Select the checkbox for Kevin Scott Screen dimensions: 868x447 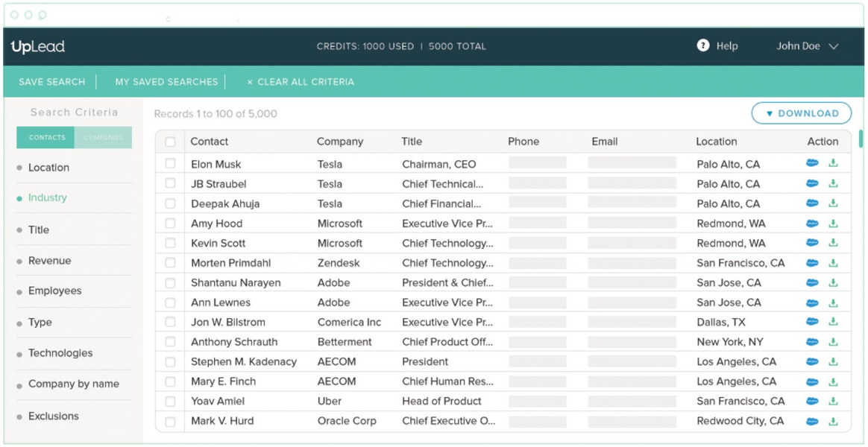tap(171, 243)
